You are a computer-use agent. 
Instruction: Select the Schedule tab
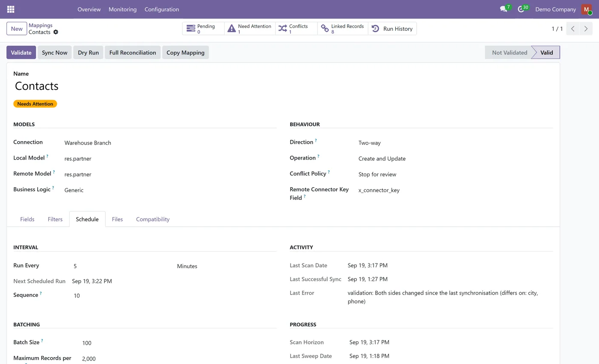click(87, 219)
